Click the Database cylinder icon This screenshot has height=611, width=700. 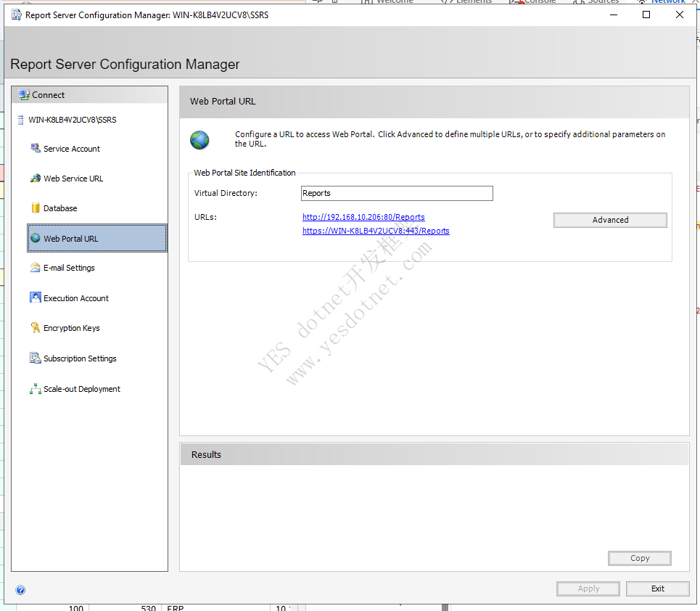click(35, 208)
